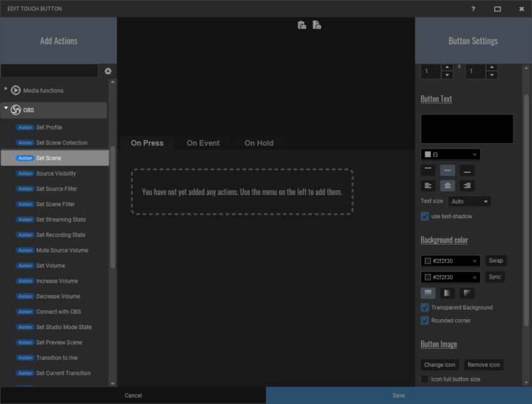
Task: Select the Transition to live action
Action: click(55, 358)
